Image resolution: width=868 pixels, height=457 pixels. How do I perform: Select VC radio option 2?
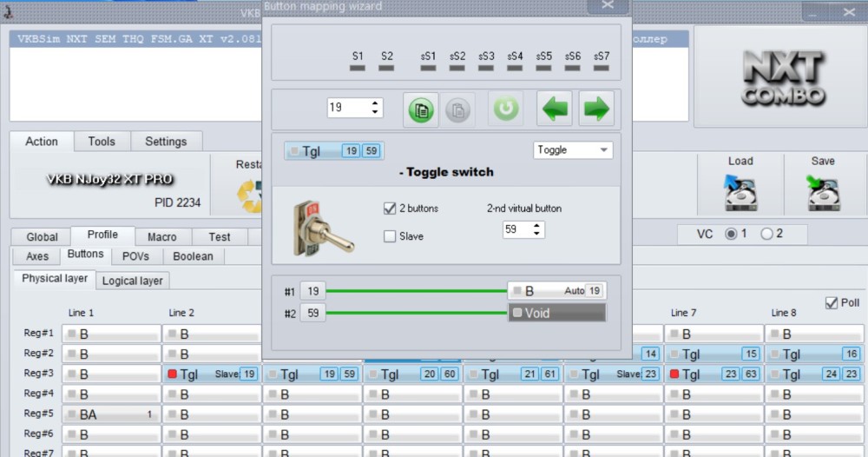point(766,234)
